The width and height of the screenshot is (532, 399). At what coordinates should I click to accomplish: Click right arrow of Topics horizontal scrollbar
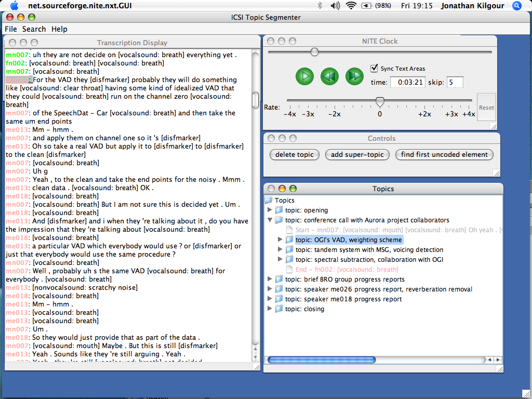tap(498, 360)
